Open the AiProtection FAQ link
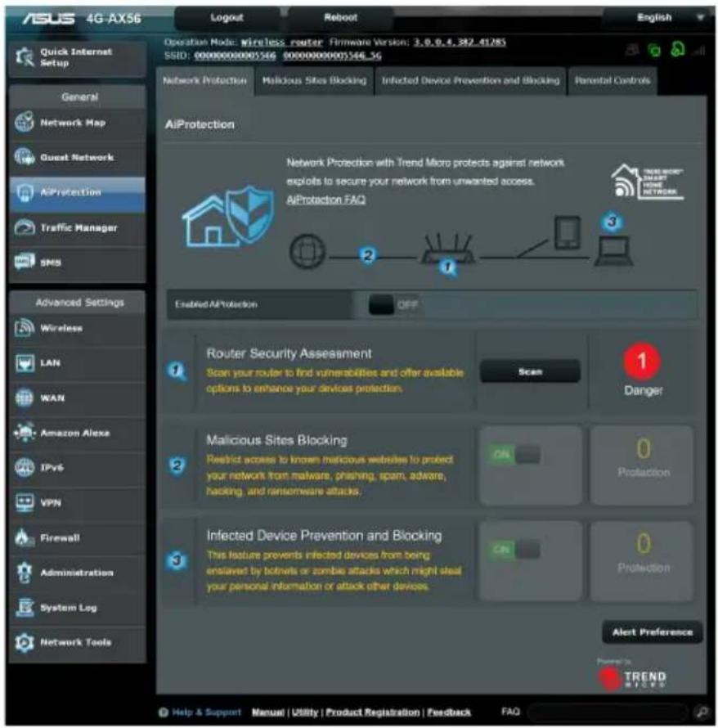The width and height of the screenshot is (718, 728). click(x=325, y=200)
